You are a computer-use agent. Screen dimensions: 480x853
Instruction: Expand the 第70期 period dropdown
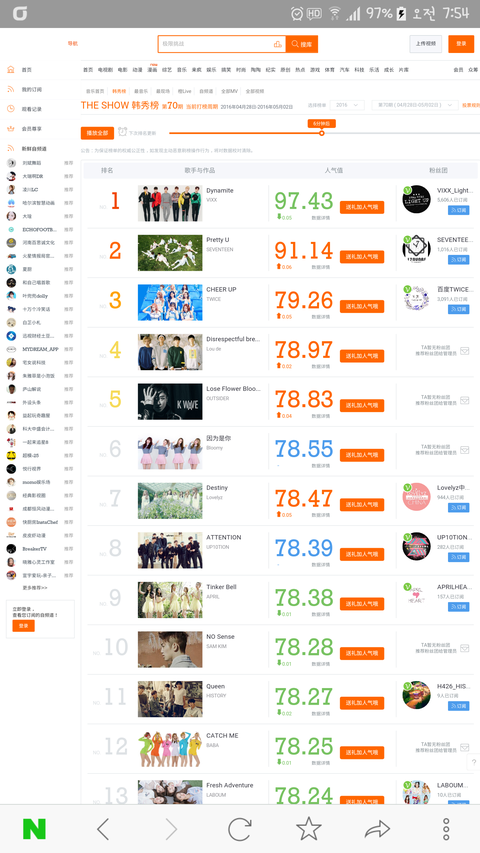tap(415, 105)
